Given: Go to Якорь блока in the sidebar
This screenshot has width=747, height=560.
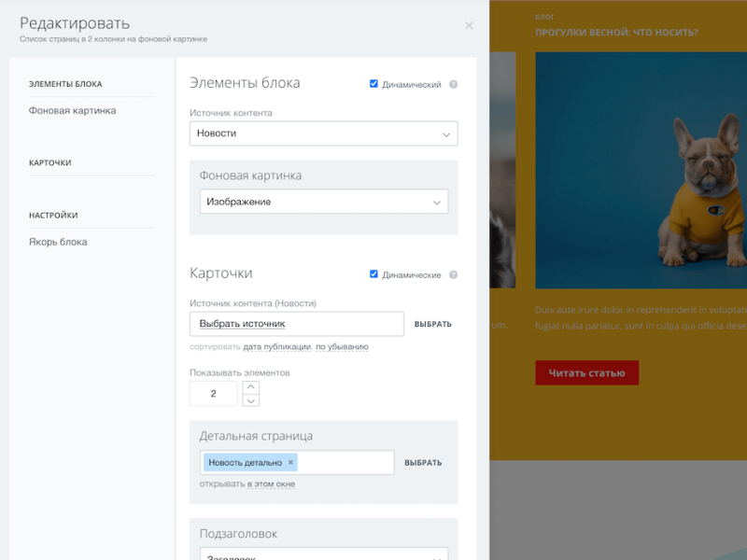Looking at the screenshot, I should click(x=58, y=242).
